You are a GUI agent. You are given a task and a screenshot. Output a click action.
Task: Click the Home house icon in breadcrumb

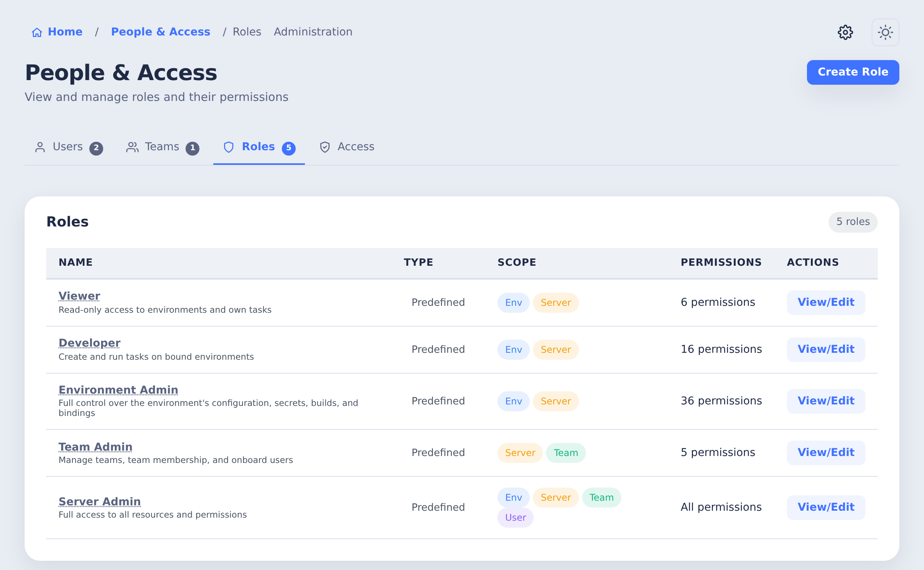[x=37, y=32]
